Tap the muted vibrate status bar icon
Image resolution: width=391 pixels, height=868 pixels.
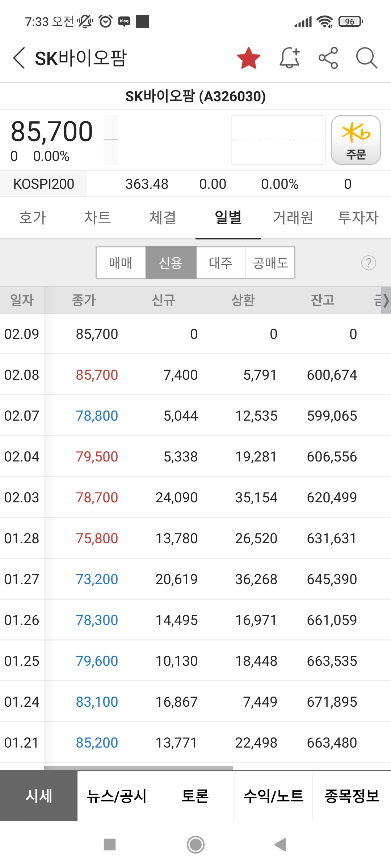point(85,21)
